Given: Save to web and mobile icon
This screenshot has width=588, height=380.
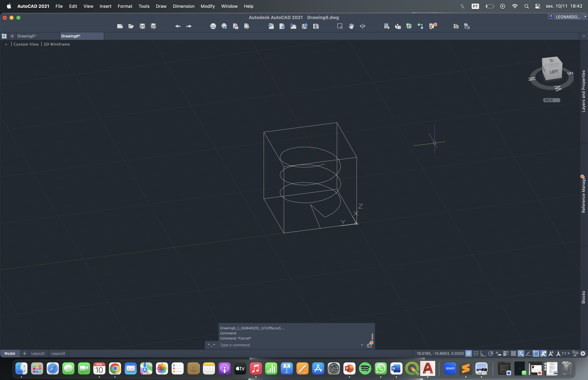Looking at the screenshot, I should click(305, 26).
